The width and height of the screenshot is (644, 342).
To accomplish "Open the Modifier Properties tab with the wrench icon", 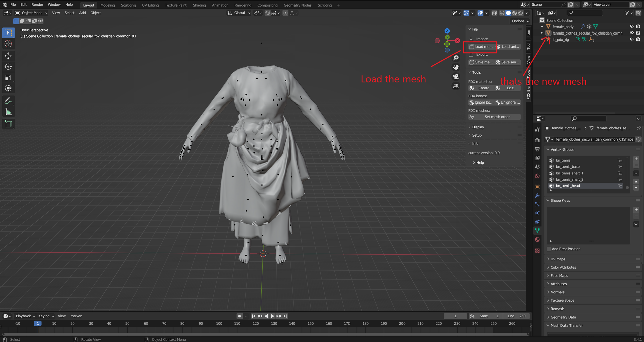I will click(537, 195).
